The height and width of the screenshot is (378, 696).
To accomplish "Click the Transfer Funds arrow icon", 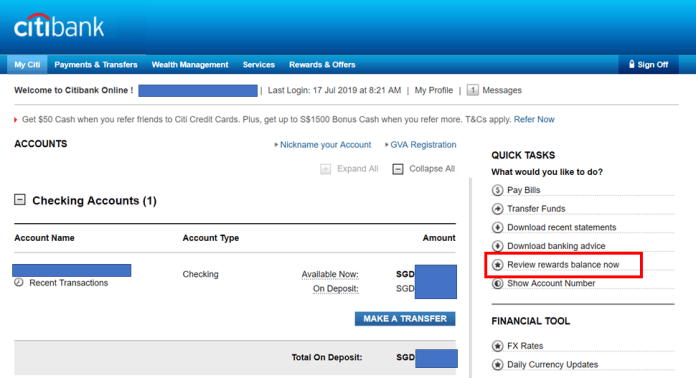I will pyautogui.click(x=498, y=209).
